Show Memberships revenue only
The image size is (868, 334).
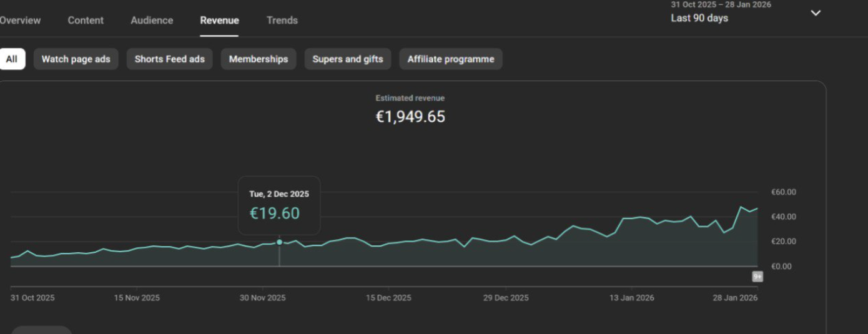pyautogui.click(x=258, y=59)
